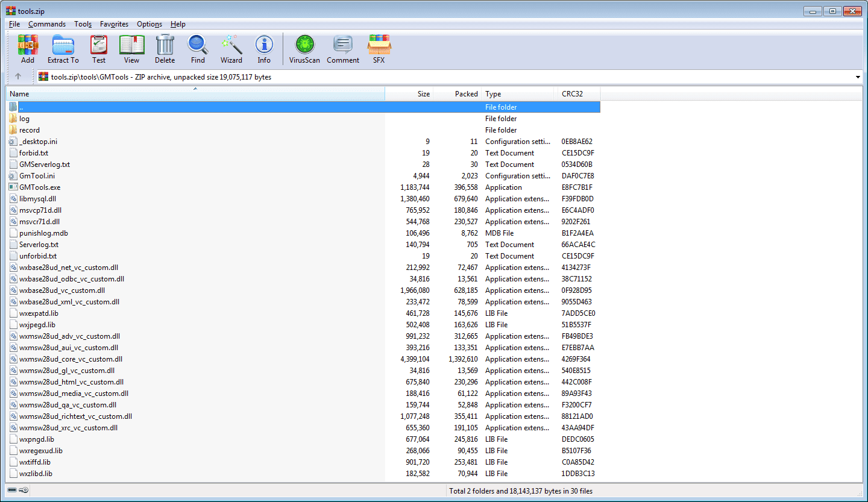The image size is (868, 502).
Task: Expand the address bar path dropdown
Action: (858, 77)
